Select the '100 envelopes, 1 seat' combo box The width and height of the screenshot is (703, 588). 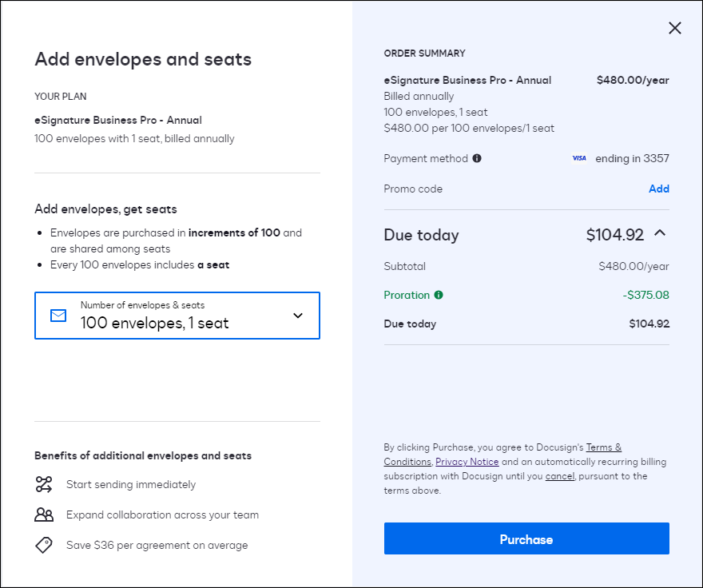click(177, 316)
